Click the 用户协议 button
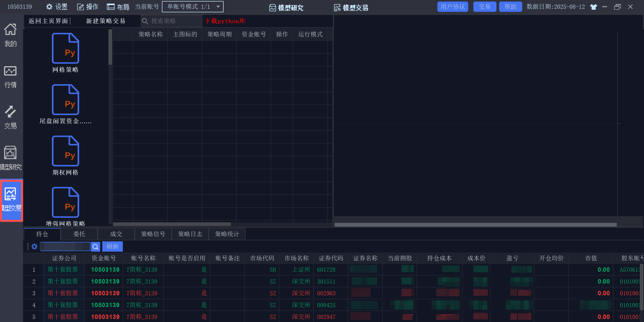The height and width of the screenshot is (322, 644). point(453,7)
